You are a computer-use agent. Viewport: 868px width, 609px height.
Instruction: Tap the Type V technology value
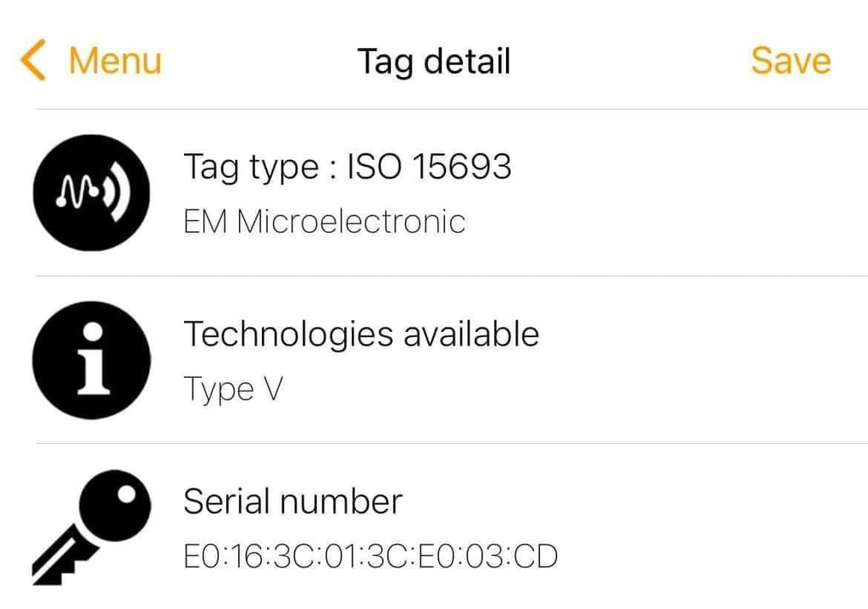[233, 390]
